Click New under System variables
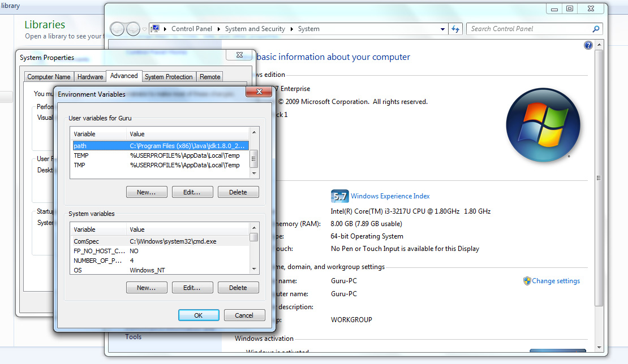This screenshot has width=628, height=364. [147, 287]
